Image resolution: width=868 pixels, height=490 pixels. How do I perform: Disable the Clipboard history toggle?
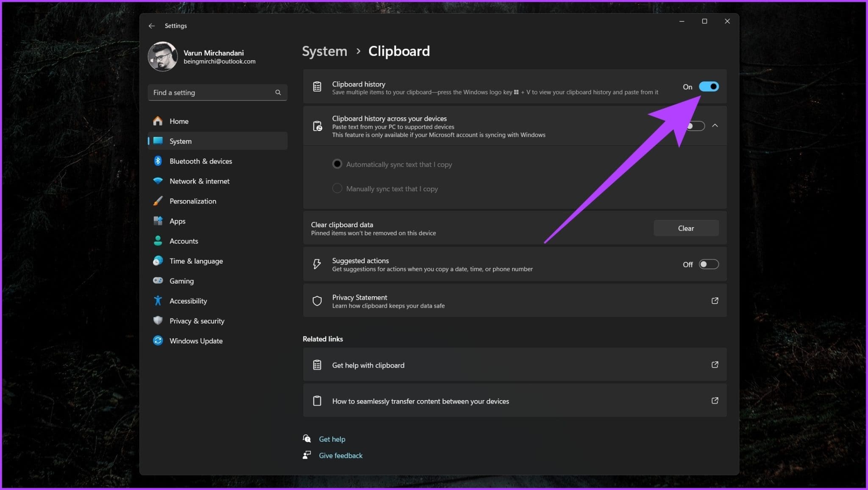coord(709,86)
